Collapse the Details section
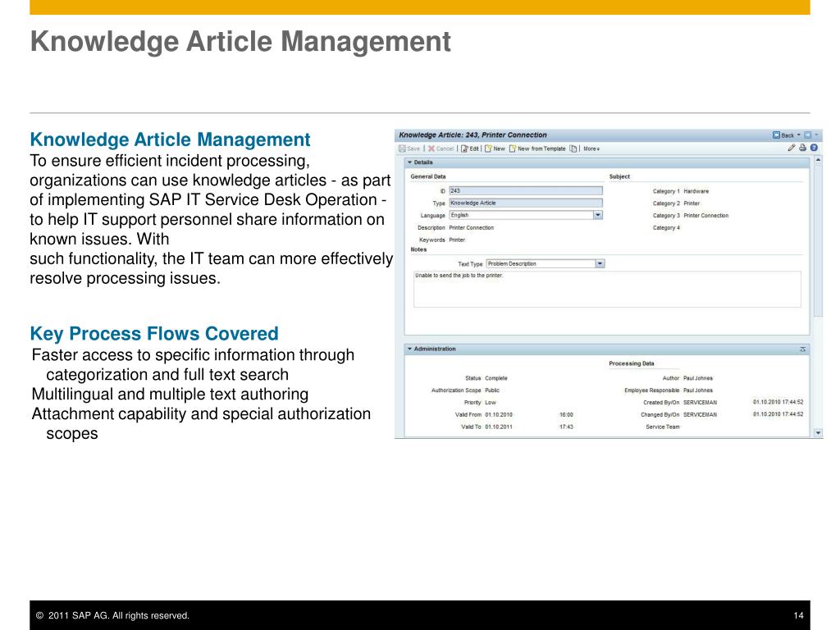The image size is (840, 630). (x=410, y=162)
